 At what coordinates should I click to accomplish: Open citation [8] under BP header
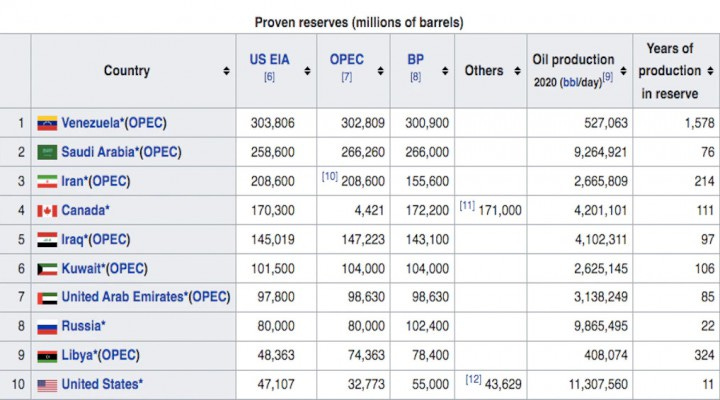(416, 77)
